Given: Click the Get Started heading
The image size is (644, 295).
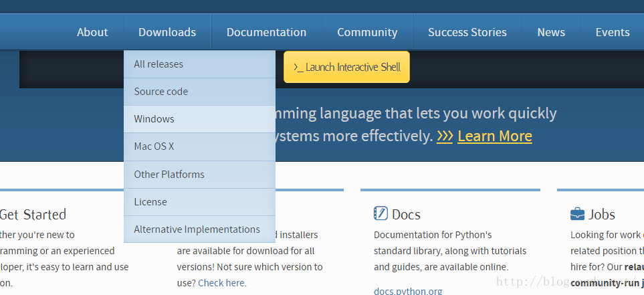Looking at the screenshot, I should (x=33, y=215).
